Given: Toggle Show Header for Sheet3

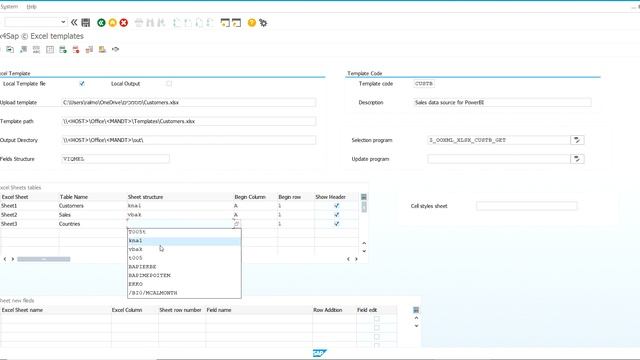Looking at the screenshot, I should 337,224.
